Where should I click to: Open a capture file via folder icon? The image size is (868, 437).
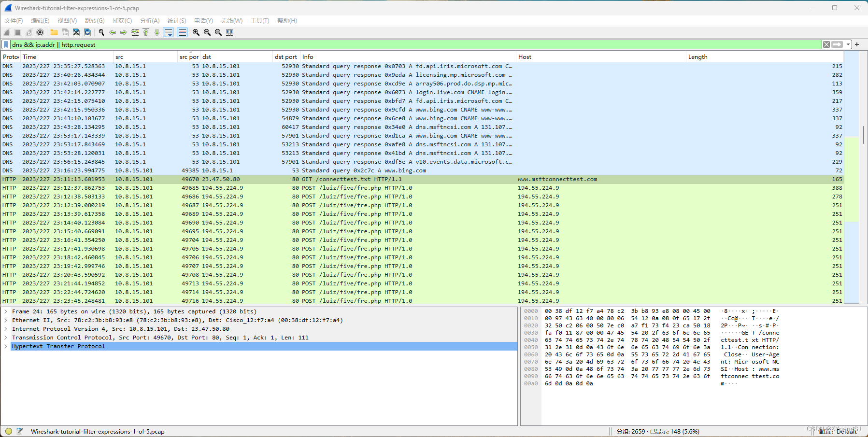pos(54,32)
